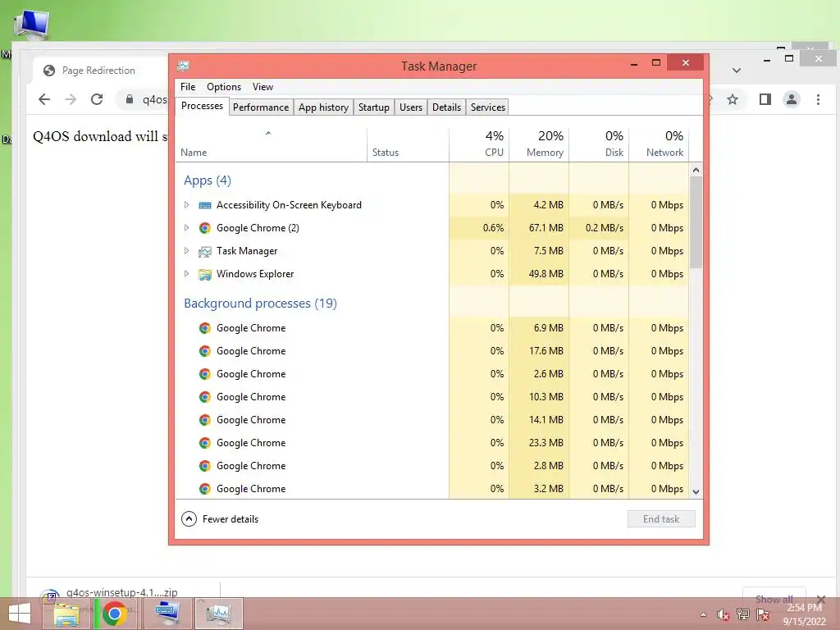Click the address bar lock icon

point(129,99)
